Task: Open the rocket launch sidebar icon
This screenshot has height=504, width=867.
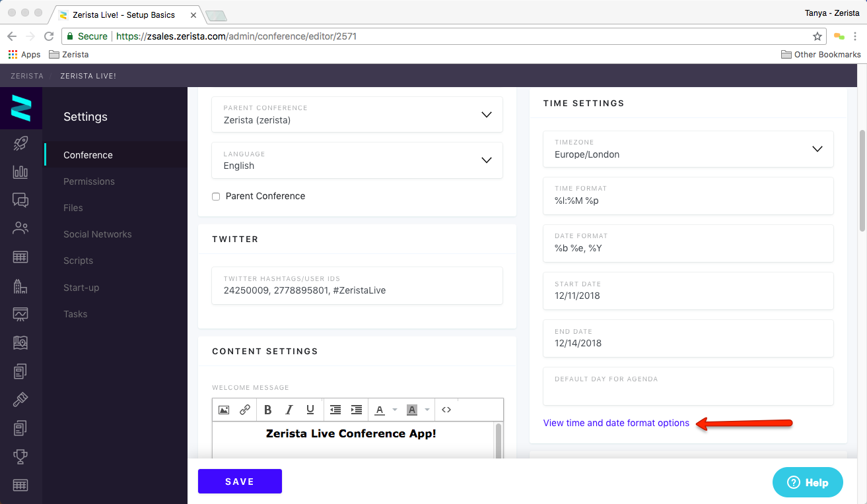Action: (x=20, y=144)
